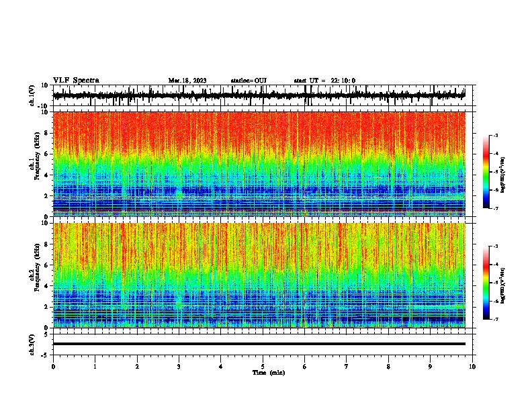Click the ch.2 spectrogram color scale bar
This screenshot has width=532, height=411.
(486, 283)
